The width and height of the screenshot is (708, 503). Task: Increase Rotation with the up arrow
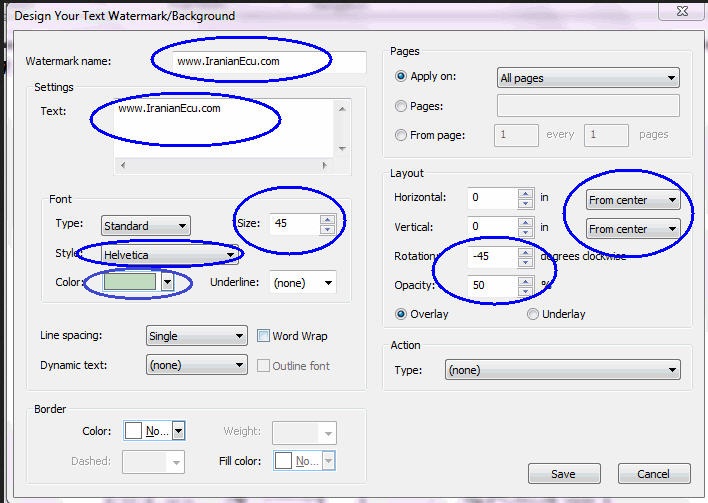pyautogui.click(x=525, y=252)
